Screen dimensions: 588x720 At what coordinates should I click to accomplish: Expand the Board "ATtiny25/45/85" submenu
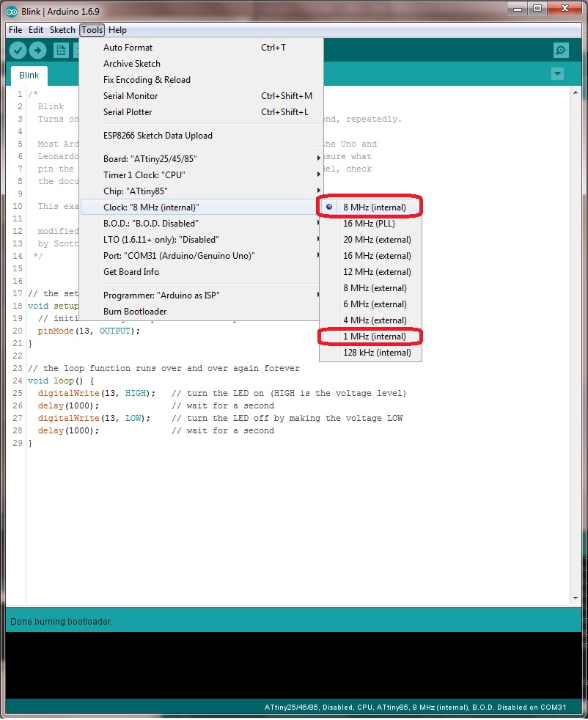click(x=200, y=159)
